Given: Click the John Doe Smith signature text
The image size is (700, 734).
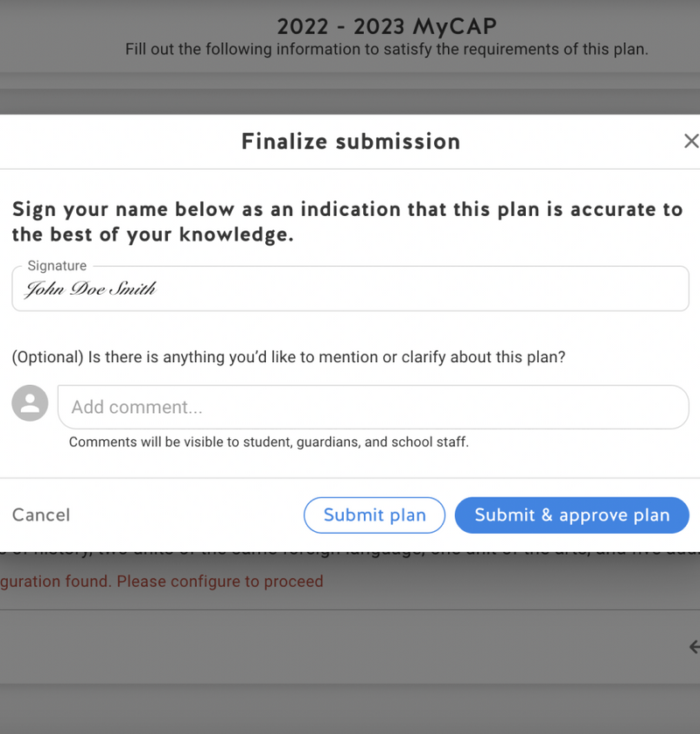Looking at the screenshot, I should click(x=90, y=290).
